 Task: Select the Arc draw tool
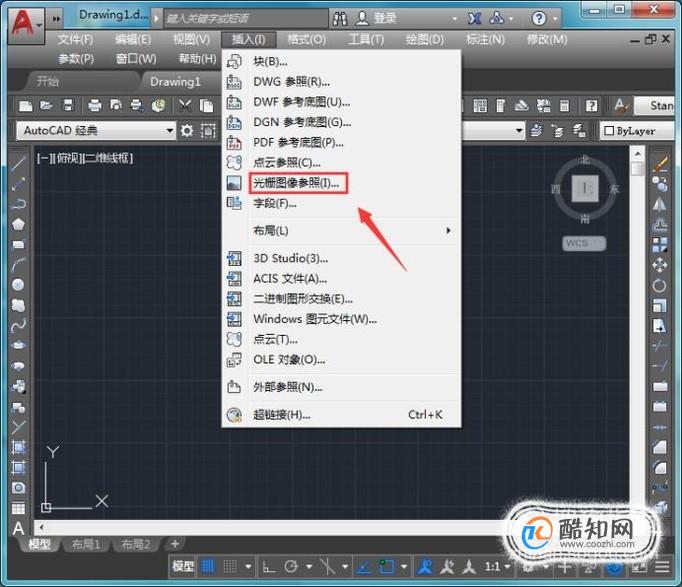tap(18, 264)
